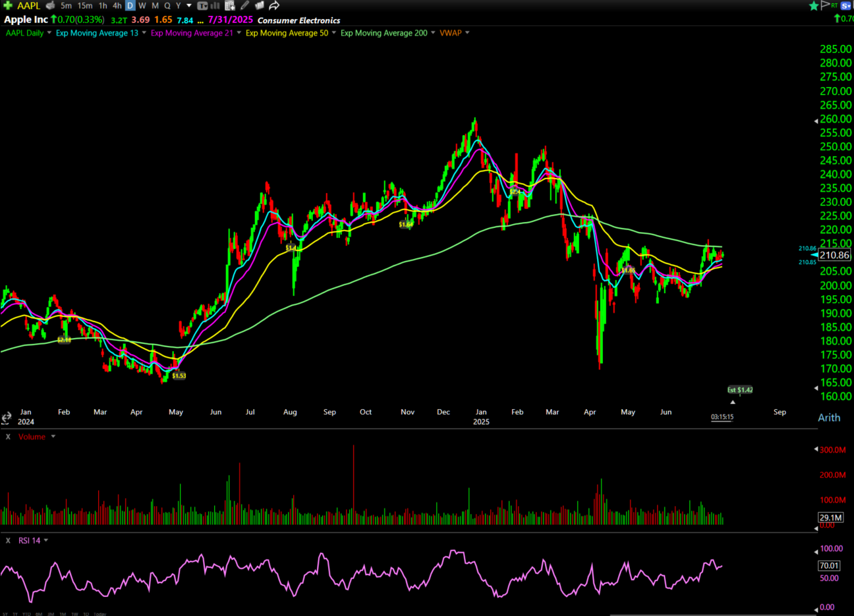854x616 pixels.
Task: Select the pencil drawing tool icon
Action: [x=244, y=5]
